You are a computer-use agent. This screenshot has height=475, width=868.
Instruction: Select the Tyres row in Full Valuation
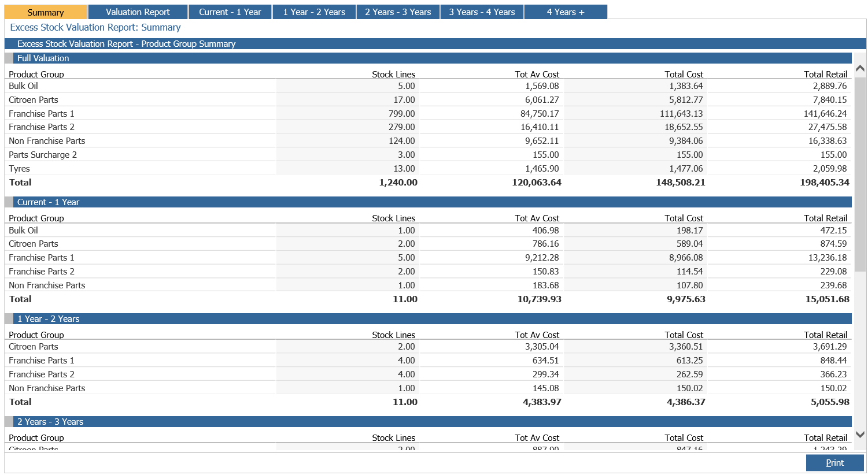coord(20,169)
